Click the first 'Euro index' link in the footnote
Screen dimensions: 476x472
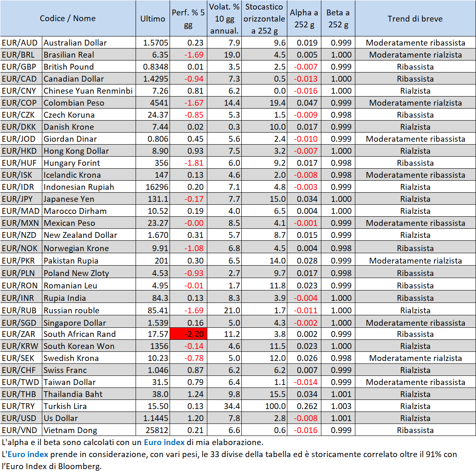[164, 442]
